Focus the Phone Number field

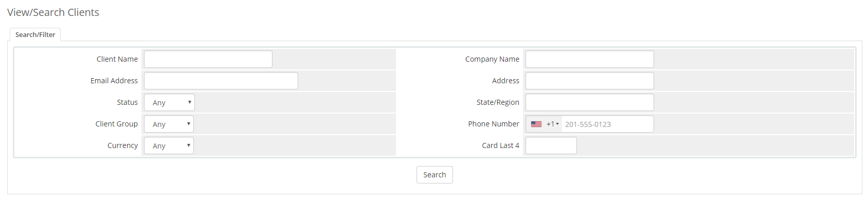607,124
